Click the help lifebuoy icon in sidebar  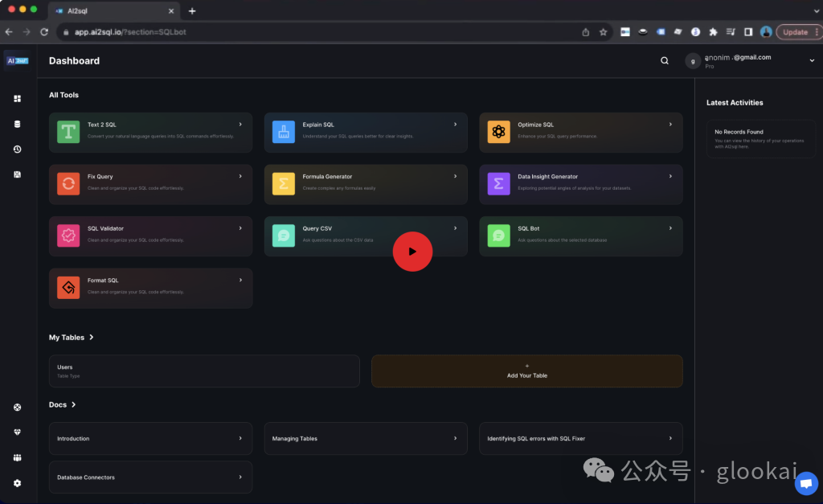pyautogui.click(x=18, y=407)
